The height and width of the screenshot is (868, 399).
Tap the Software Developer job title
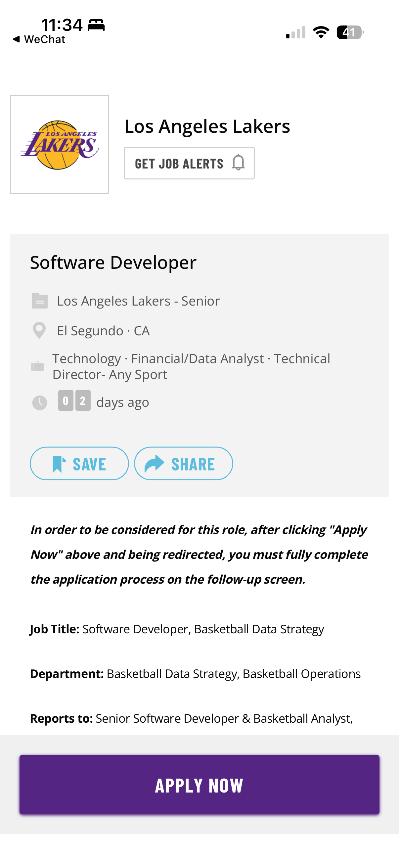coord(113,263)
